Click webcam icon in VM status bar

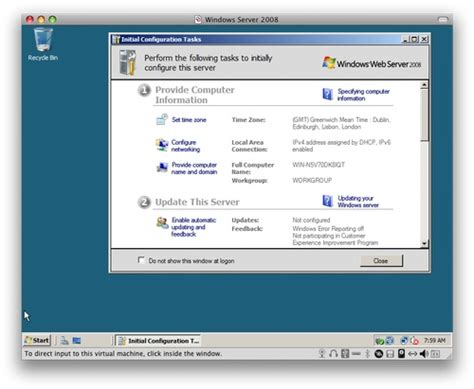[x=322, y=353]
